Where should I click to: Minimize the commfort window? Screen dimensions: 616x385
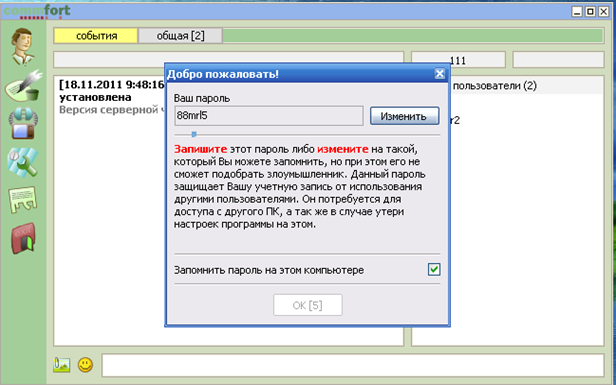(x=577, y=11)
